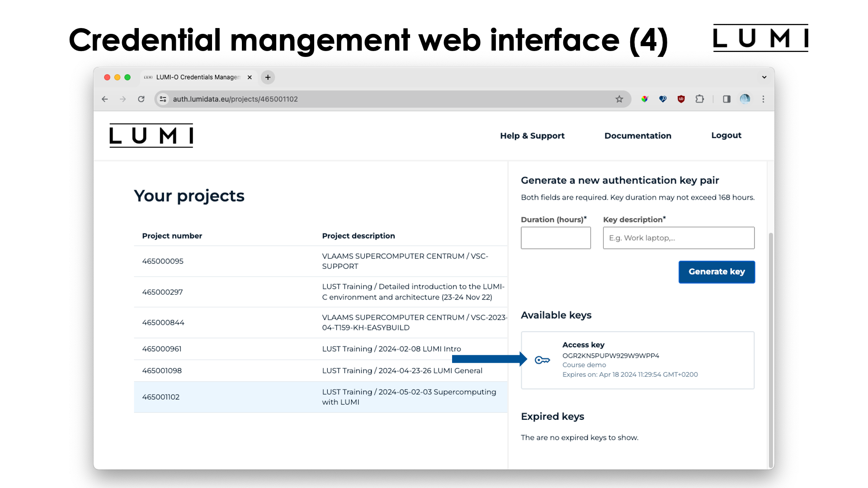
Task: Click the Help & Support menu item
Action: [x=532, y=135]
